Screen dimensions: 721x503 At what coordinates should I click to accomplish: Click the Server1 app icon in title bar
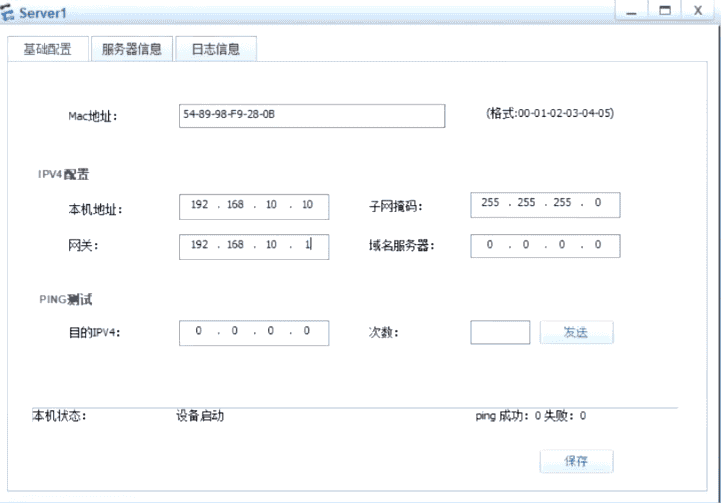(x=7, y=12)
